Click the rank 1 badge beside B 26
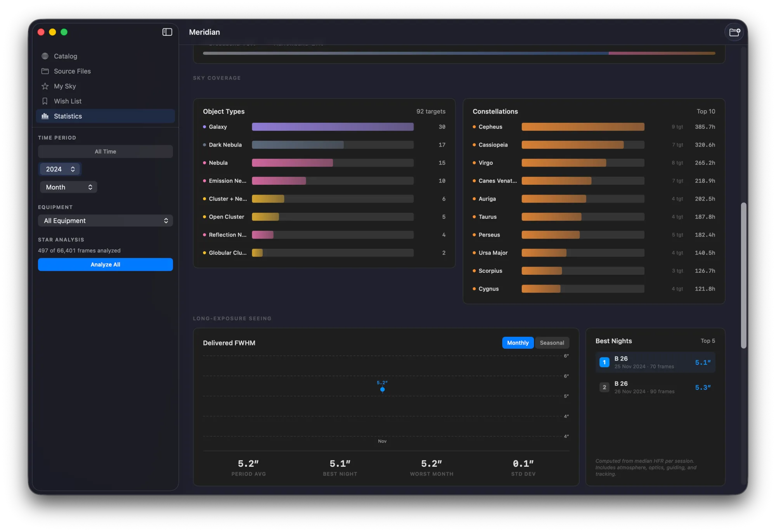The height and width of the screenshot is (532, 776). (604, 362)
